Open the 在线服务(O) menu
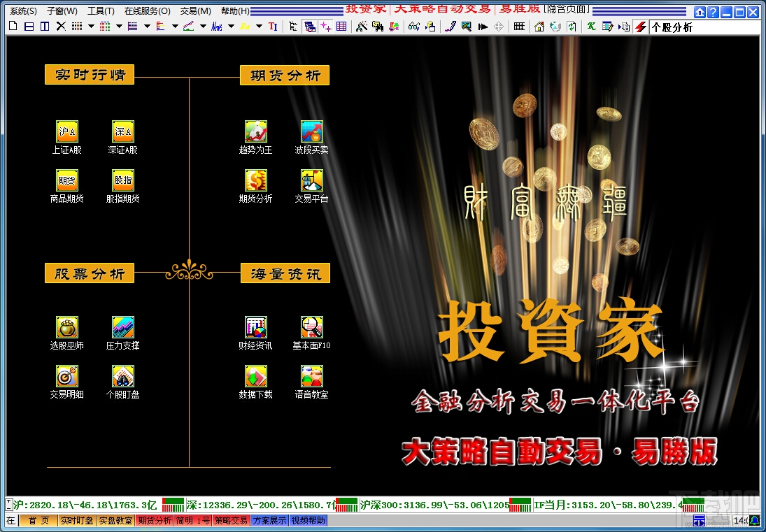This screenshot has width=766, height=532. click(147, 10)
